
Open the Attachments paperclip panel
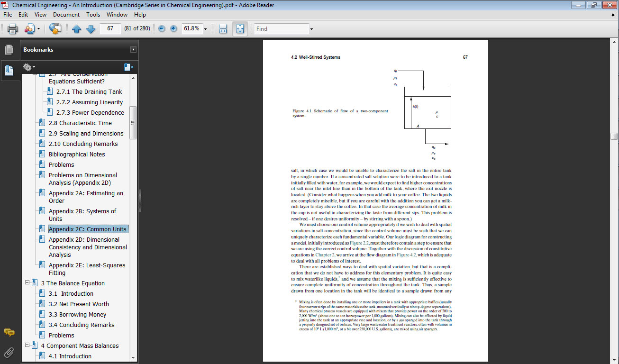tap(9, 352)
